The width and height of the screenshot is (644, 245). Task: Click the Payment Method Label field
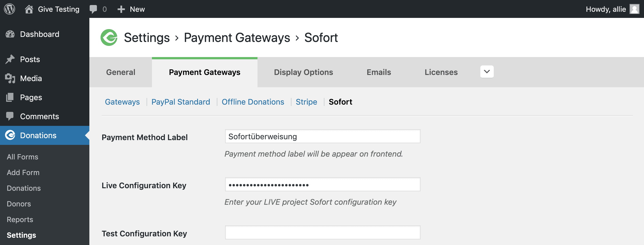(x=323, y=136)
